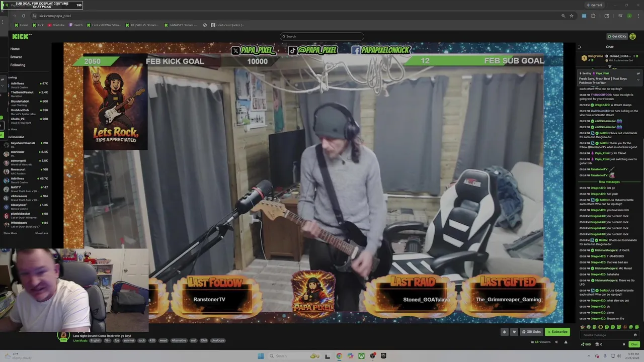Image resolution: width=644 pixels, height=362 pixels.
Task: Expand the pinned message by Papa_Pixel
Action: (638, 79)
